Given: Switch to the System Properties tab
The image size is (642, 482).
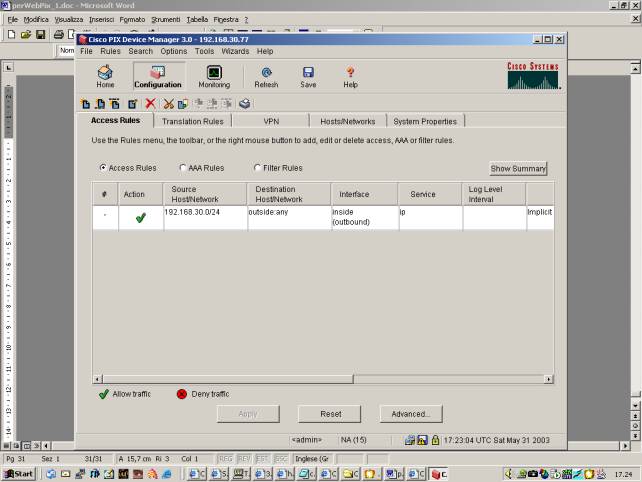Looking at the screenshot, I should (425, 121).
